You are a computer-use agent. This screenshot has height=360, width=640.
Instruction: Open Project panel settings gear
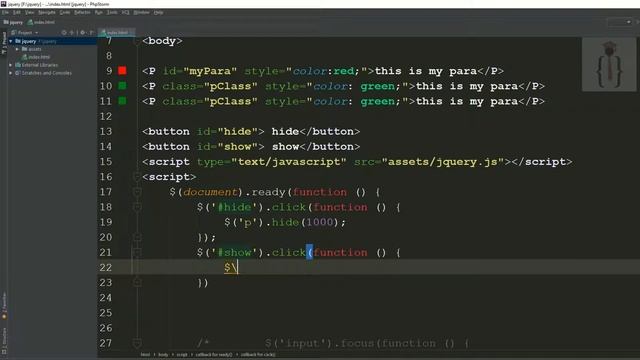pos(82,33)
